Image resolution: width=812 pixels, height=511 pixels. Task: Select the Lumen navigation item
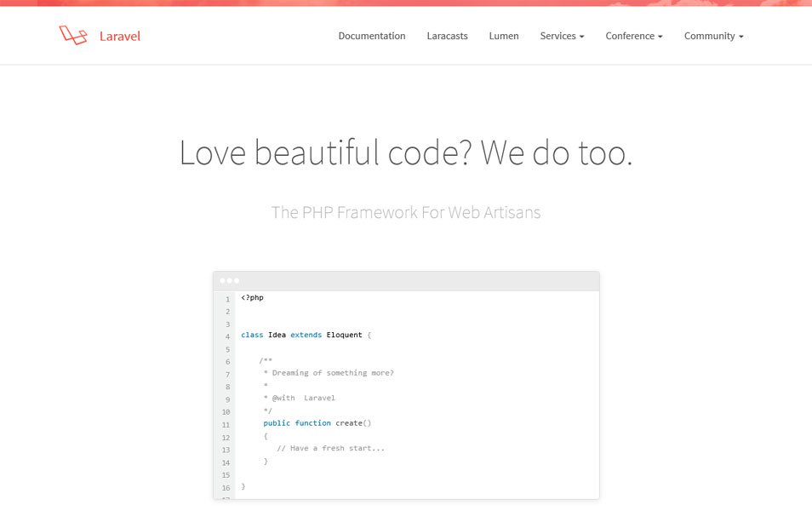504,36
